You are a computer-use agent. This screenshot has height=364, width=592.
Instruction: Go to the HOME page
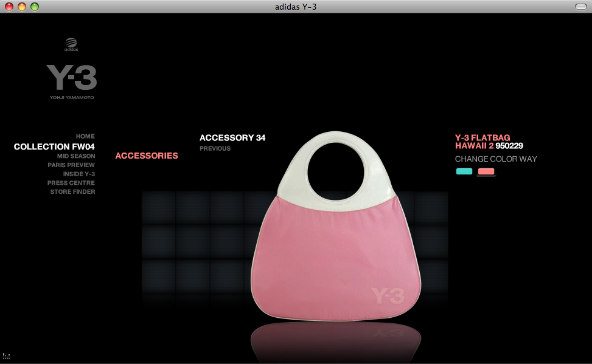click(x=85, y=136)
